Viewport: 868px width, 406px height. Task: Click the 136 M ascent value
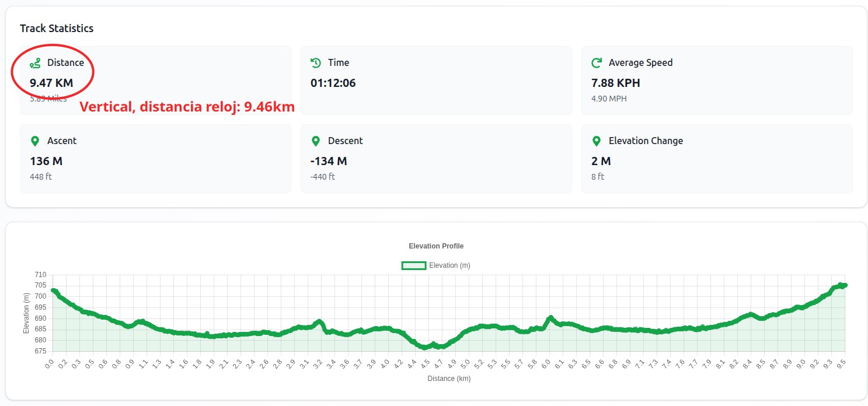(x=46, y=161)
